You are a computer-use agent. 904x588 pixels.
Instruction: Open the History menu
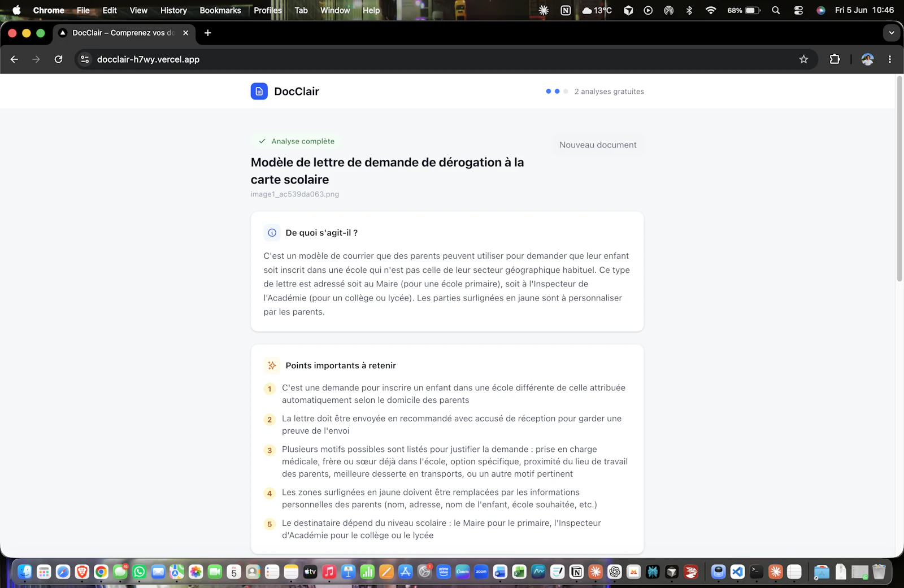coord(173,10)
